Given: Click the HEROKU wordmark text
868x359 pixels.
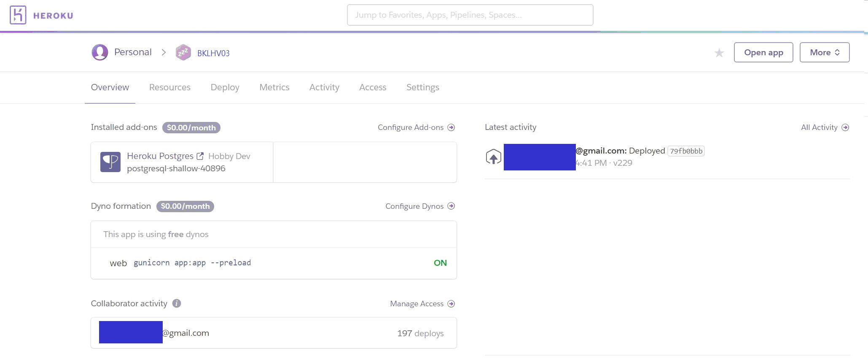Looking at the screenshot, I should 53,16.
